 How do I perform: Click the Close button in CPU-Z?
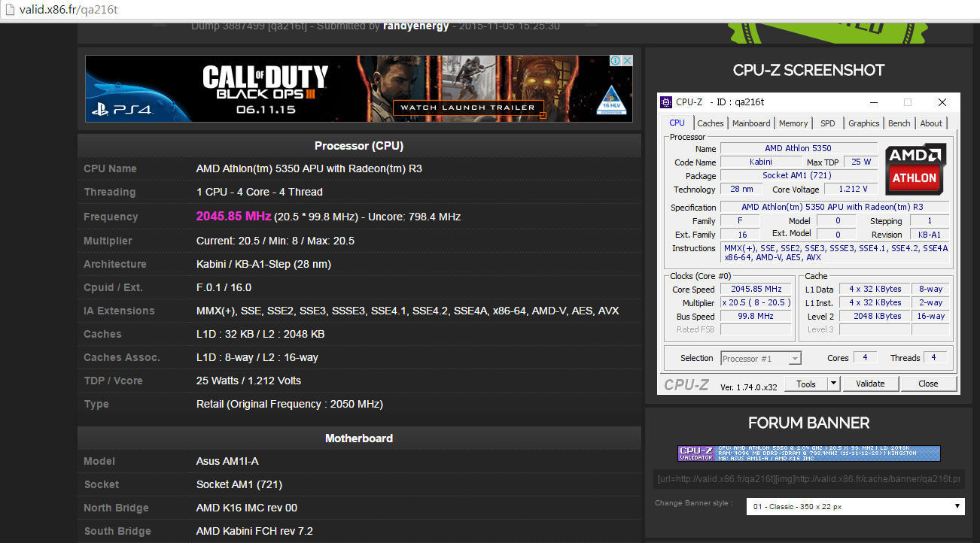[x=928, y=384]
